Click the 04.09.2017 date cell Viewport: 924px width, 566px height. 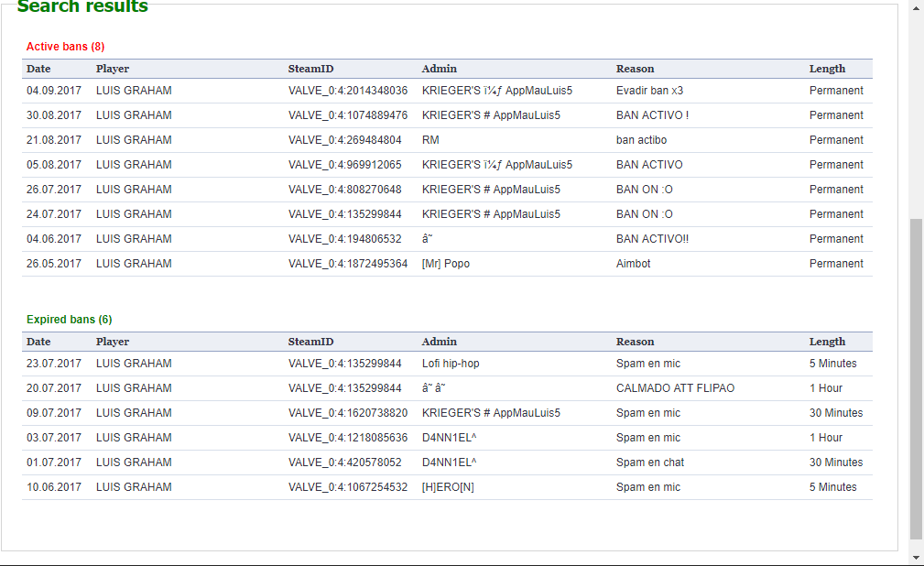coord(54,91)
